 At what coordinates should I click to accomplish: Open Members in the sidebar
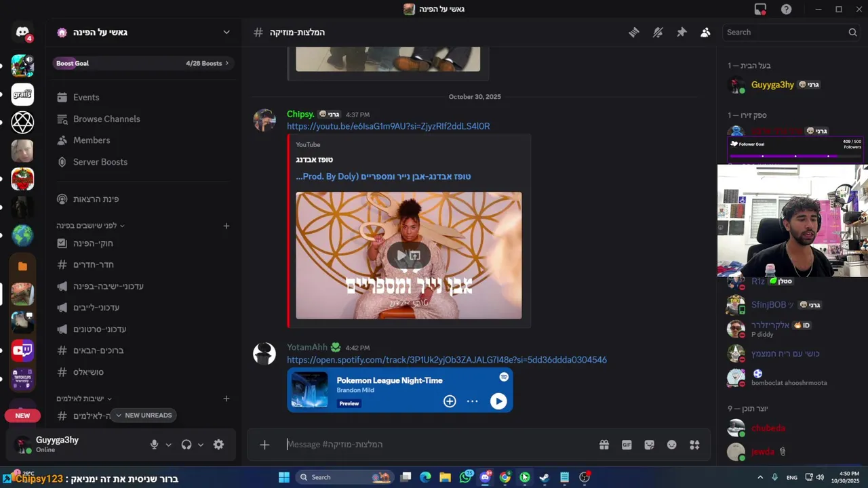click(144, 140)
